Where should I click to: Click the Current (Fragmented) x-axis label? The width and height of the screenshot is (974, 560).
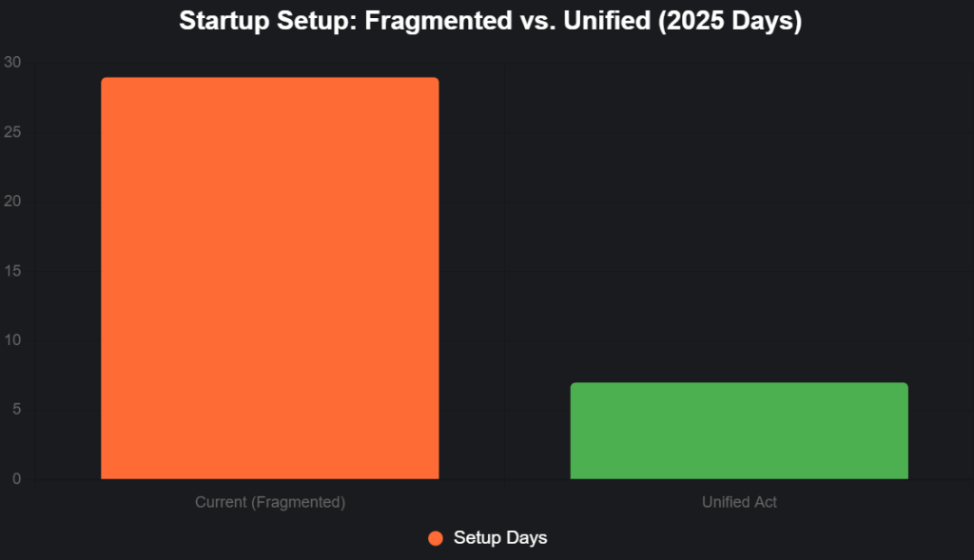coord(269,502)
